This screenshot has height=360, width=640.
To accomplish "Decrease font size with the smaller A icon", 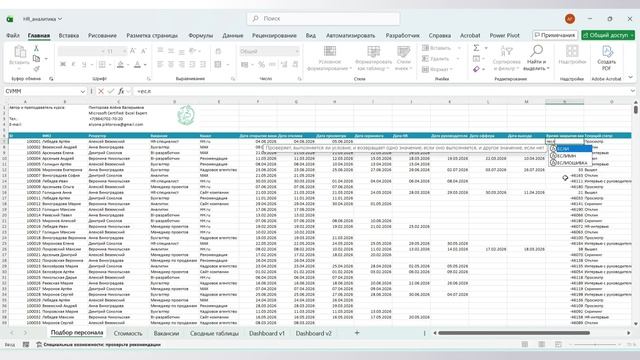I will 144,51.
